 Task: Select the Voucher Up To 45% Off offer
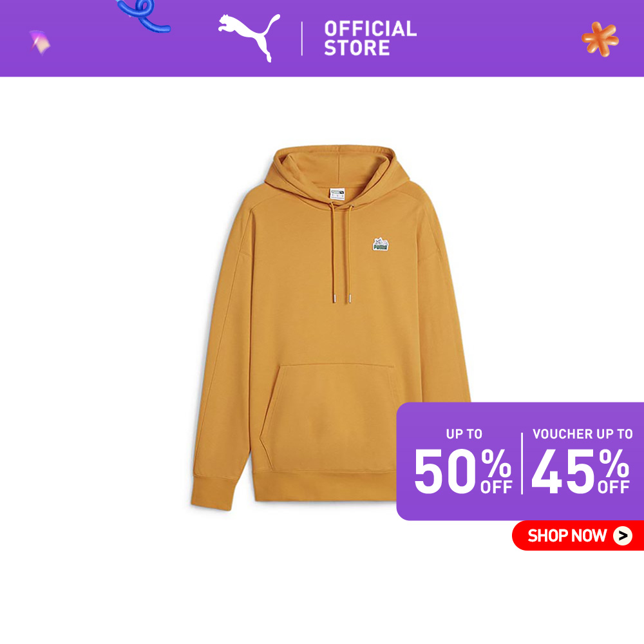point(581,461)
